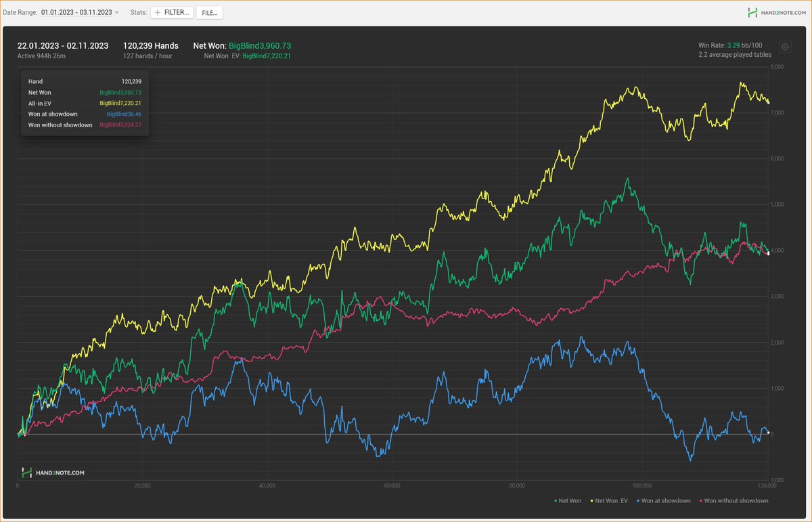The image size is (812, 522).
Task: Click tooltip All-in EV row value
Action: (120, 103)
